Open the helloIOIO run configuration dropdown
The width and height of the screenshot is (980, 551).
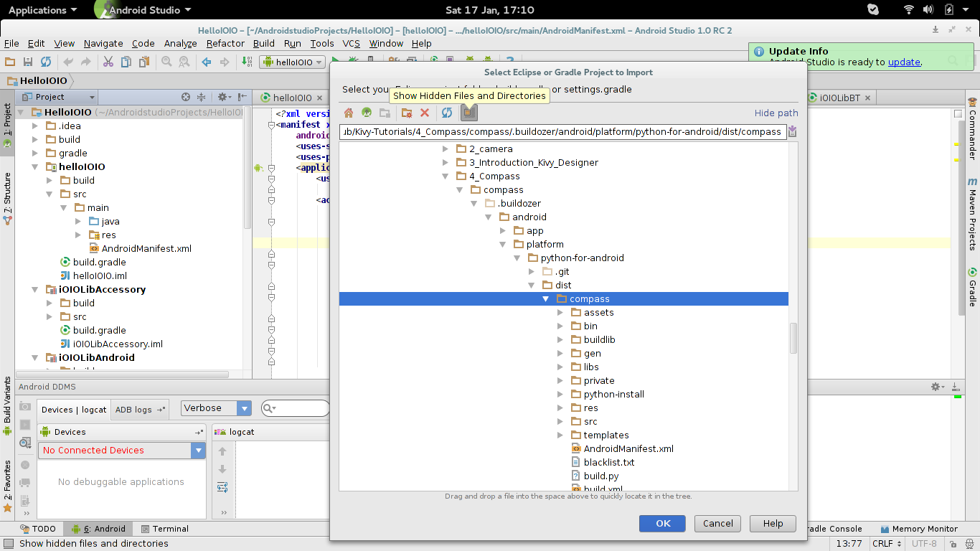[x=293, y=62]
